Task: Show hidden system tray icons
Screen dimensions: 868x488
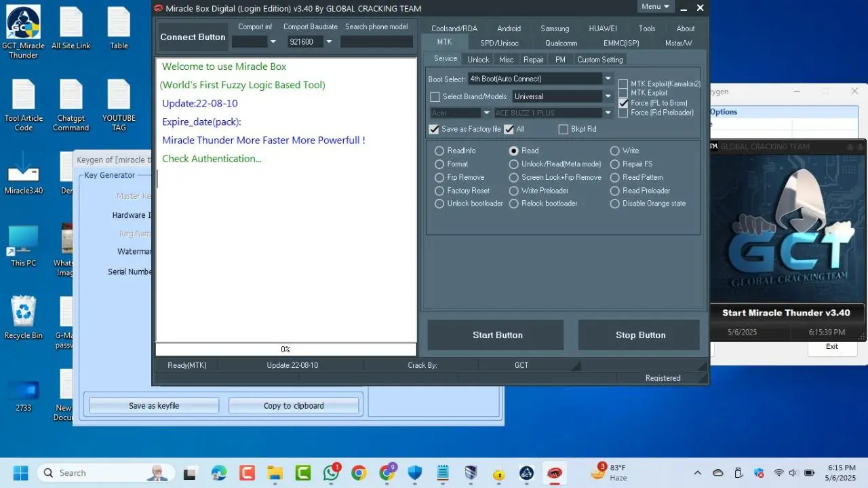Action: click(697, 473)
